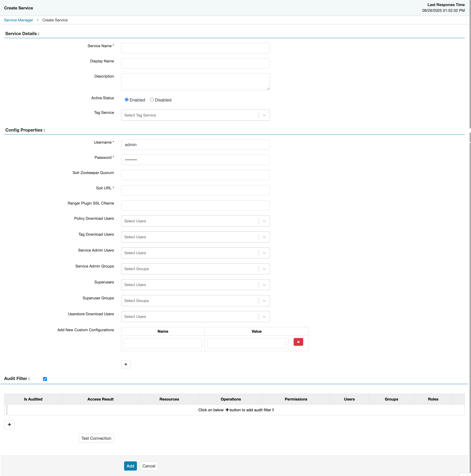Select the Disabled active status option
The image size is (471, 476).
click(152, 100)
